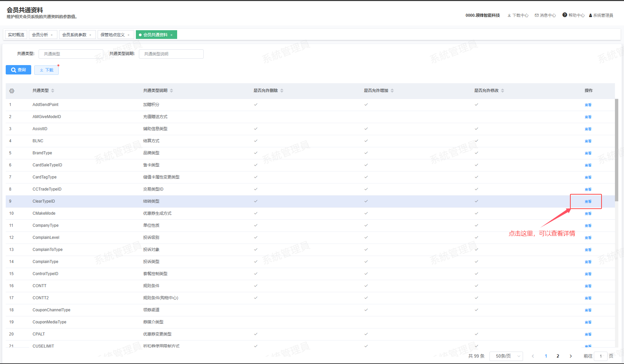Sort by the 是否允许删除 column
The width and height of the screenshot is (624, 364).
282,91
